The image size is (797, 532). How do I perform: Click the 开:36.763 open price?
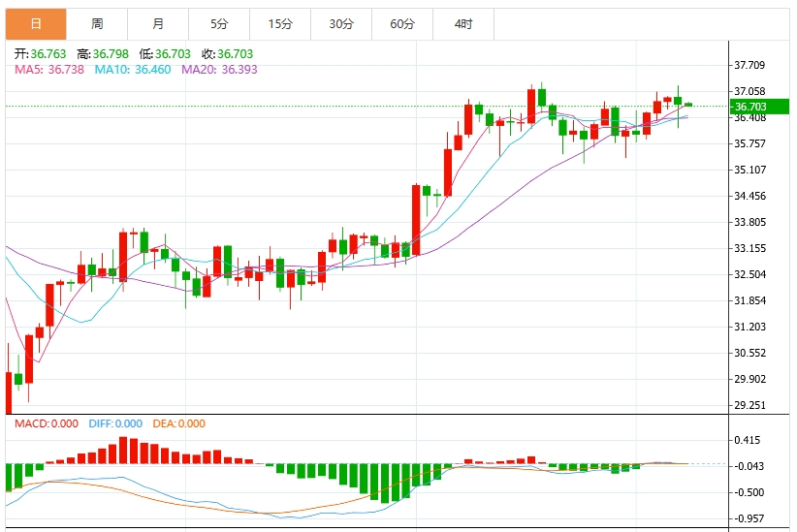[x=40, y=54]
